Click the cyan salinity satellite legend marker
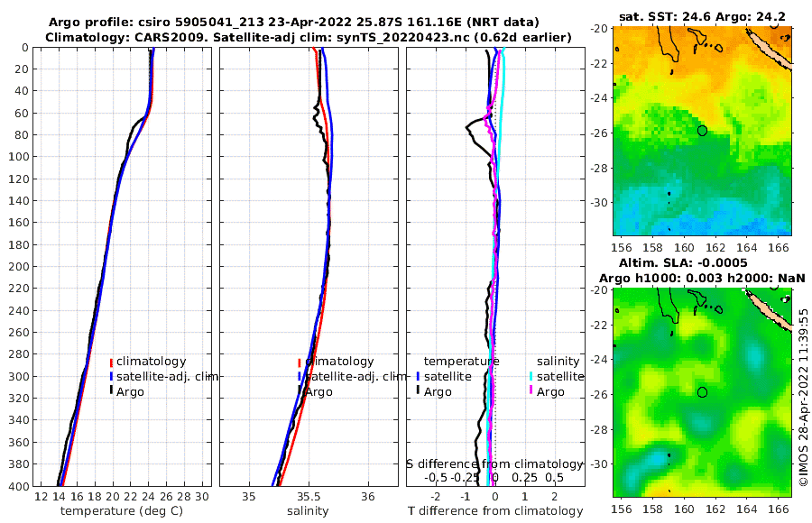 531,376
